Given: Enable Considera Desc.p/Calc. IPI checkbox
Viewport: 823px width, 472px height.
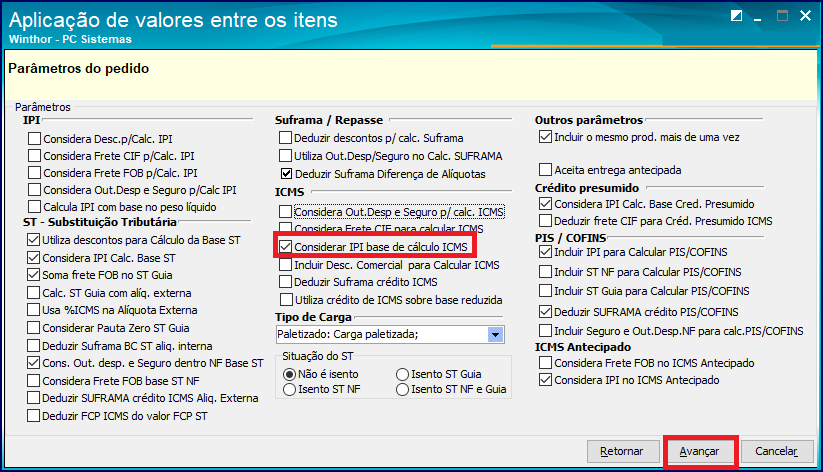Looking at the screenshot, I should [x=35, y=139].
